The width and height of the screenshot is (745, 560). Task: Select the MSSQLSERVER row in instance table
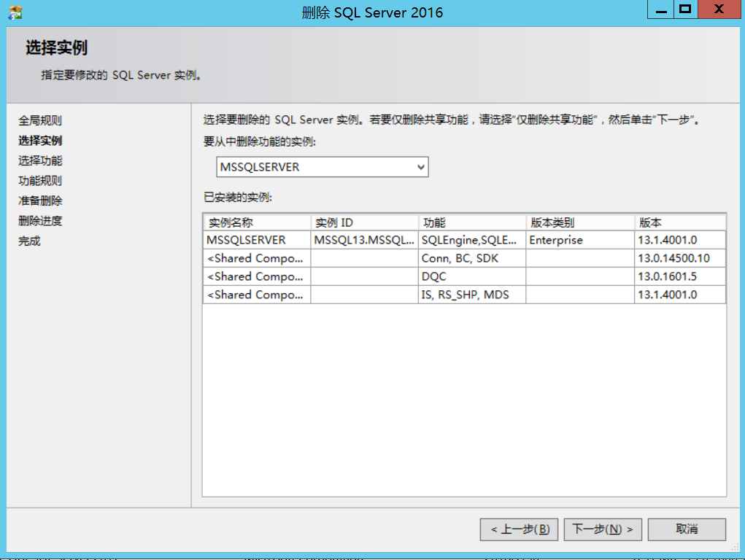click(x=464, y=240)
